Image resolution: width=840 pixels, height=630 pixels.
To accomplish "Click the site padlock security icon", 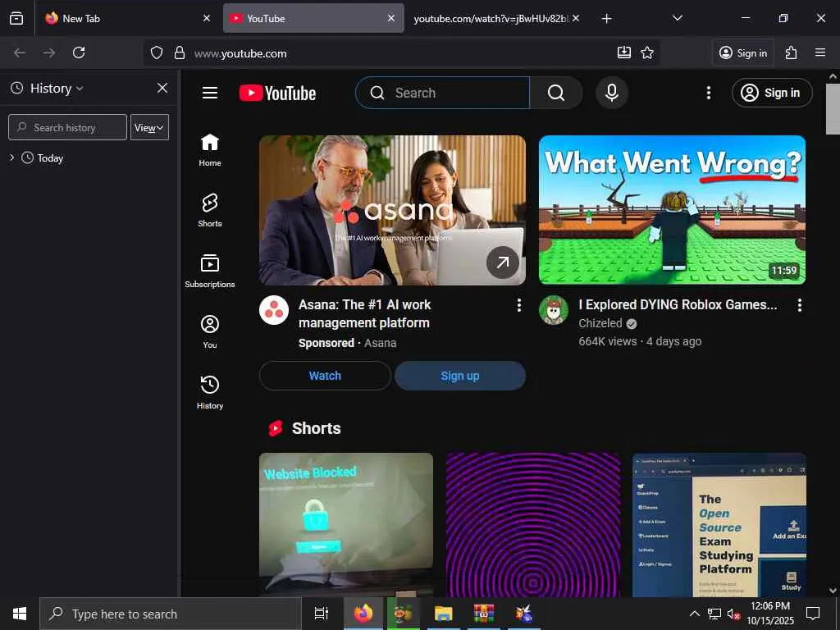I will click(180, 52).
